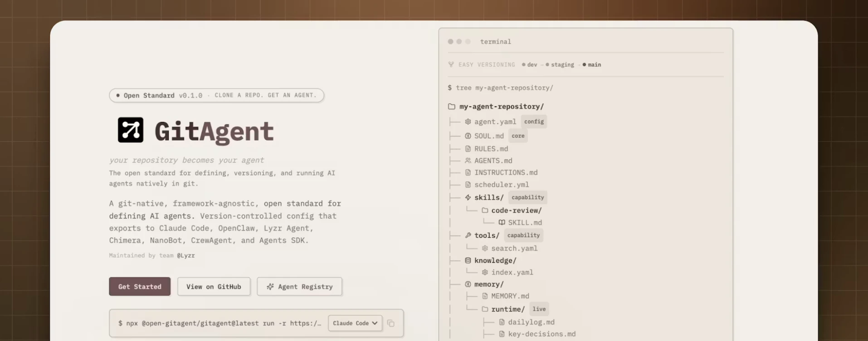This screenshot has width=868, height=341.
Task: Expand the knowledge/ folder
Action: click(x=495, y=260)
